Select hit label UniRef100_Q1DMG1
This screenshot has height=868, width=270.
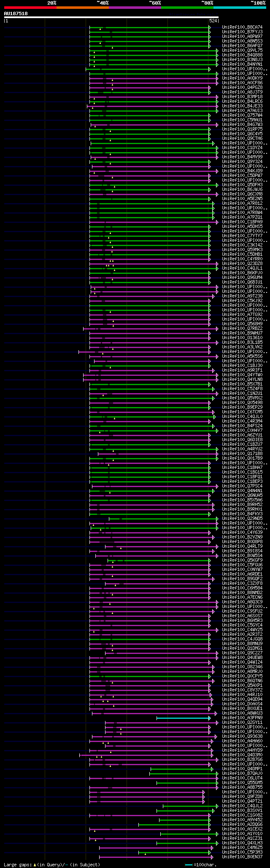pyautogui.click(x=242, y=648)
